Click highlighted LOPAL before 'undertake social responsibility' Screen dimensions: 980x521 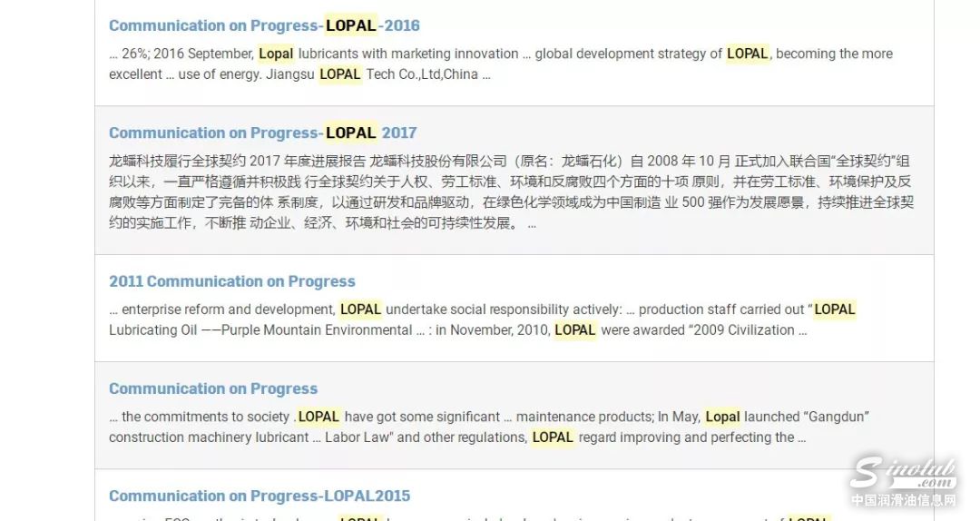coord(361,310)
